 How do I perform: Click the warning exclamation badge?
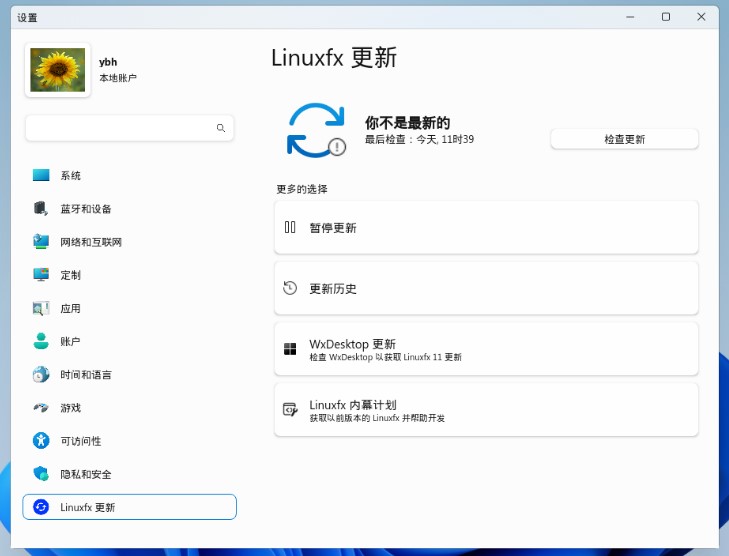click(x=337, y=147)
